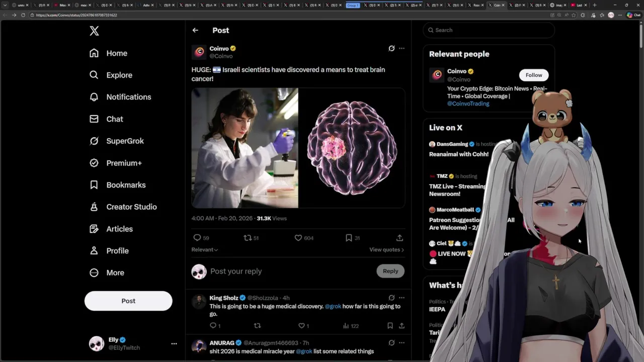Share the King Sholz comment
This screenshot has width=644, height=362.
click(x=401, y=326)
